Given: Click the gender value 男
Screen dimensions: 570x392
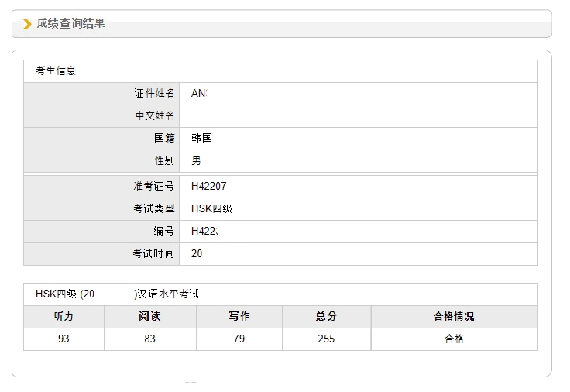Looking at the screenshot, I should (x=196, y=160).
